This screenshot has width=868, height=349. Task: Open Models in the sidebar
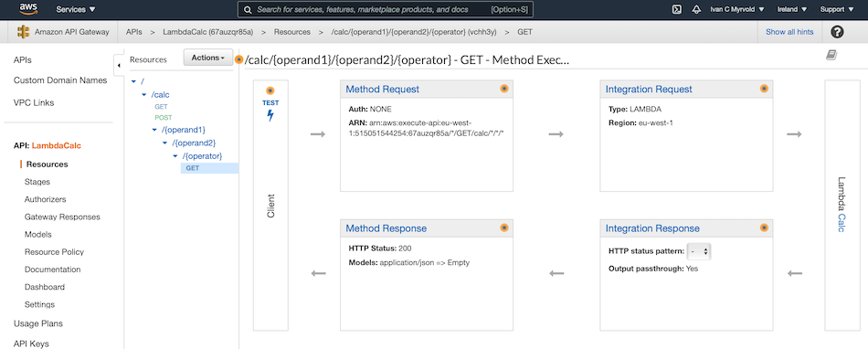click(37, 235)
